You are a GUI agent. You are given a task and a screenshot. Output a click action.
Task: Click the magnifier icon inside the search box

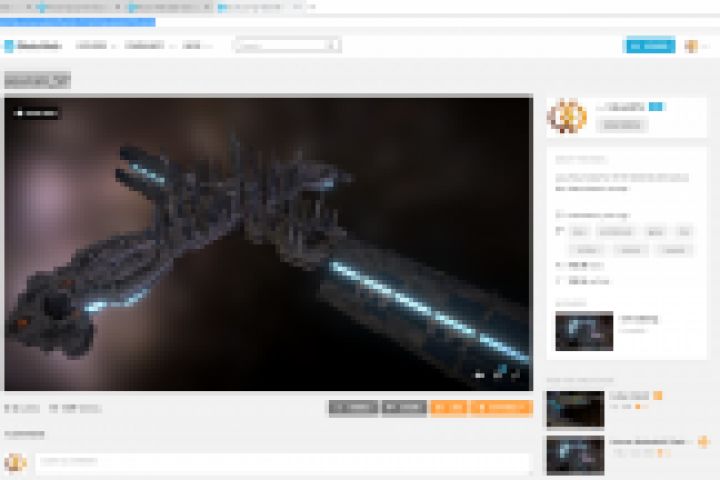[x=332, y=45]
